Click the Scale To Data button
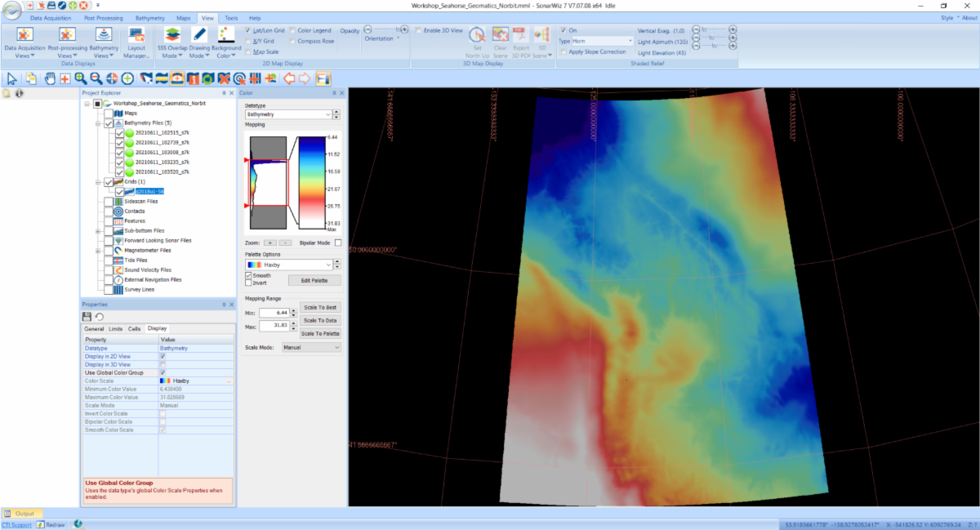Viewport: 980px width, 530px height. tap(320, 320)
